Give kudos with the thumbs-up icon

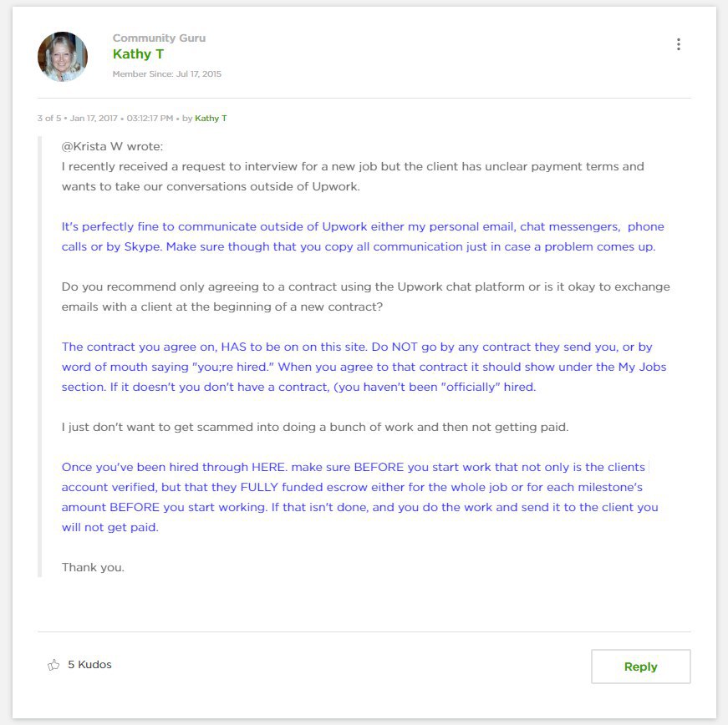coord(53,665)
